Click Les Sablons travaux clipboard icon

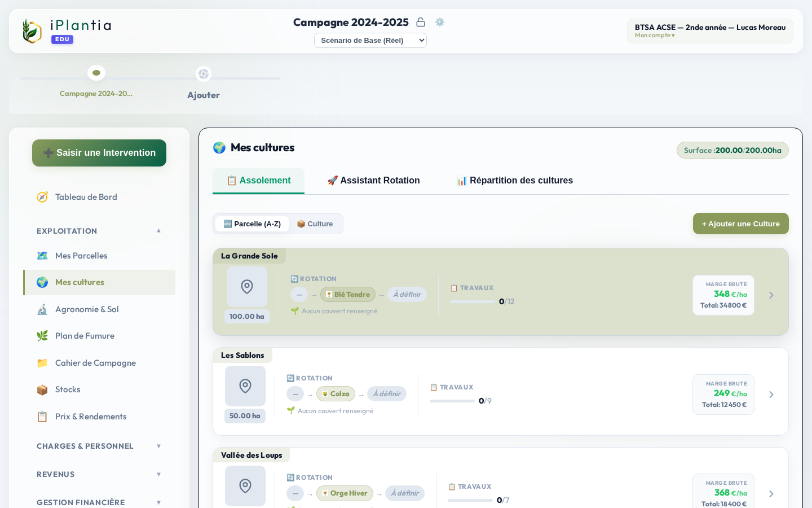[x=434, y=387]
